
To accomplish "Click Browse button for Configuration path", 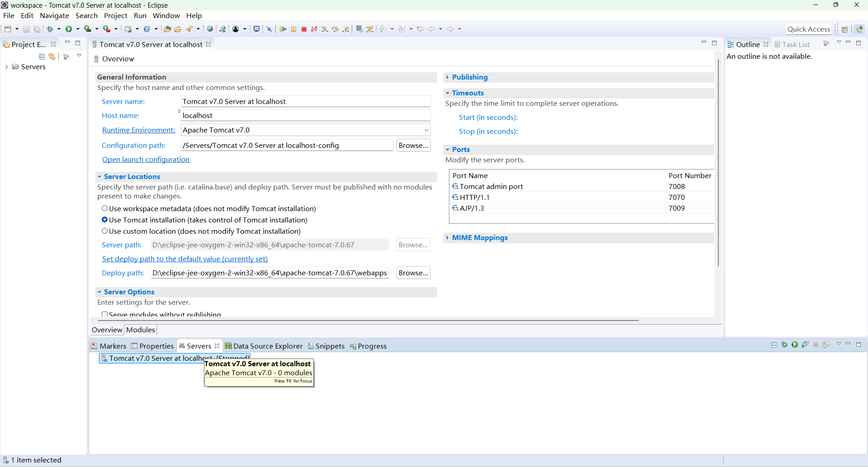I will click(x=413, y=146).
